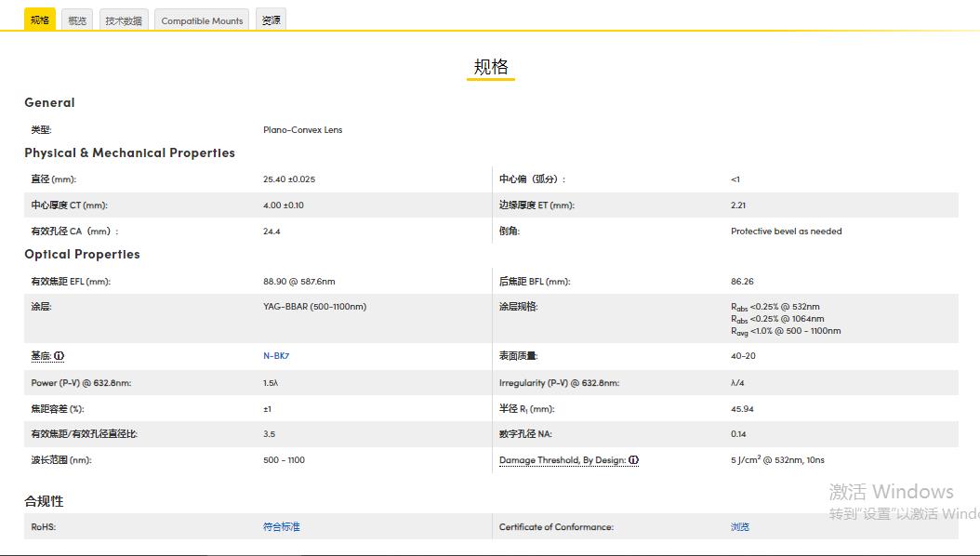Open the 资源 tab
Viewport: 980px width, 556px height.
coord(270,19)
